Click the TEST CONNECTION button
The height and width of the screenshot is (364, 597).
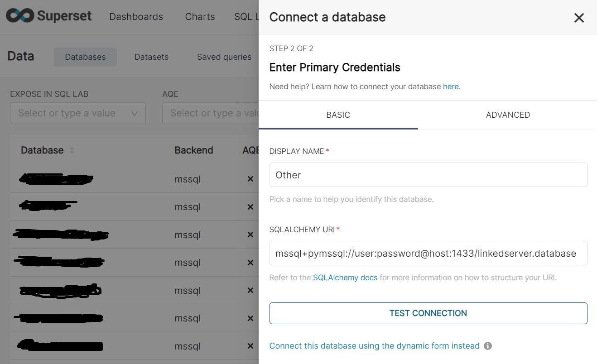click(x=428, y=313)
